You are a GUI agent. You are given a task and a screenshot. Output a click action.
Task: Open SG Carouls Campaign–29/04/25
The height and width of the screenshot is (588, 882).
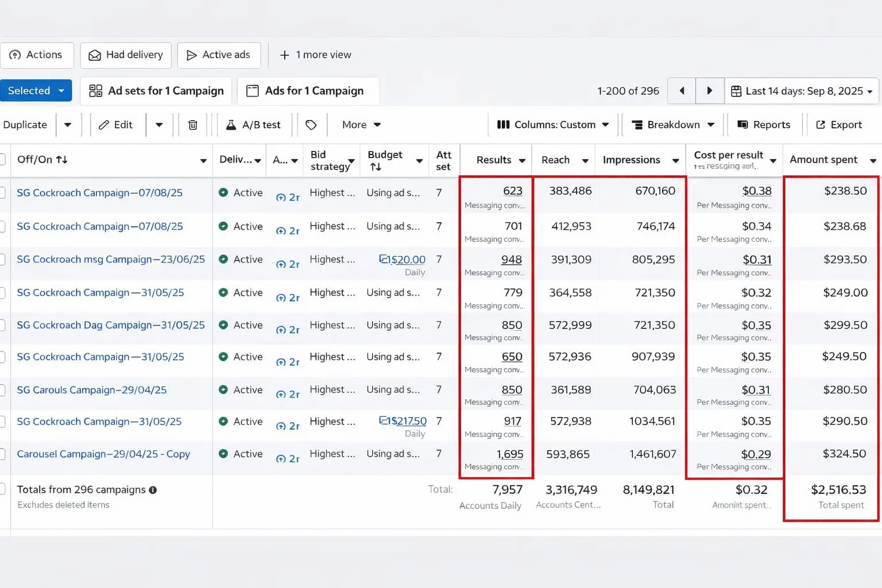point(92,390)
